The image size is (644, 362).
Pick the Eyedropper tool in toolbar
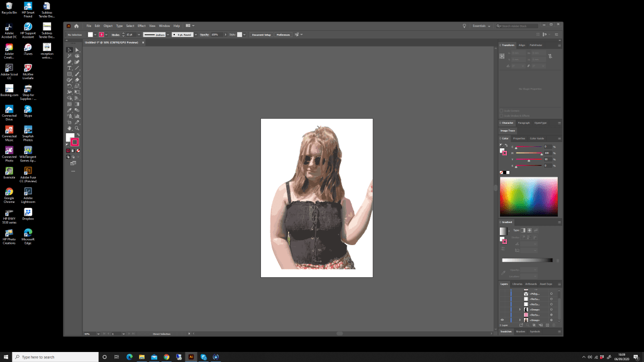tap(69, 110)
